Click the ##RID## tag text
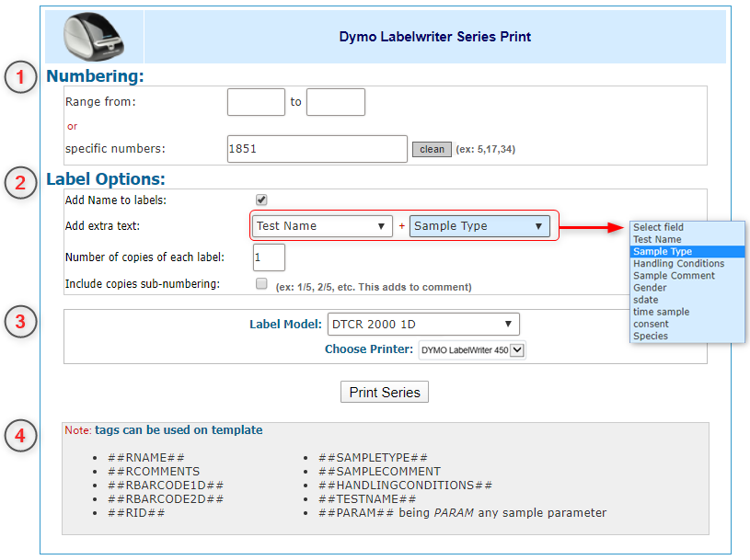Screen dimensions: 750x560 (x=136, y=513)
